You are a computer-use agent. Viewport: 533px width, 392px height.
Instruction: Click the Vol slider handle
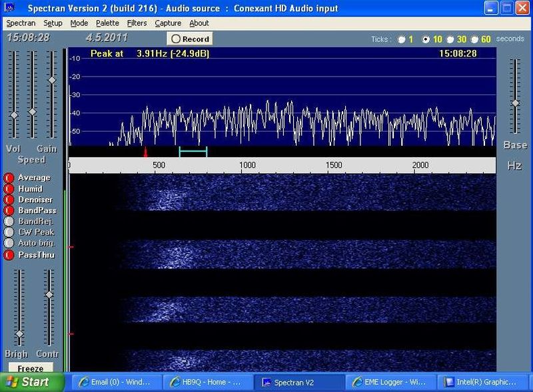point(14,115)
